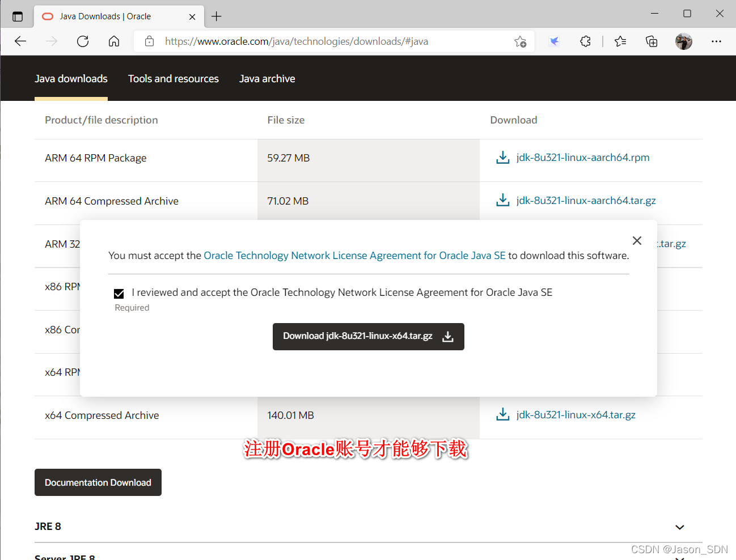Click the browser back arrow
Screen dimensions: 736x560
tap(20, 41)
